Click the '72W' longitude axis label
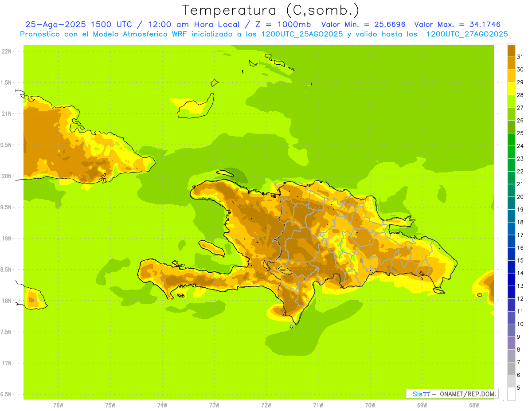 (x=266, y=405)
